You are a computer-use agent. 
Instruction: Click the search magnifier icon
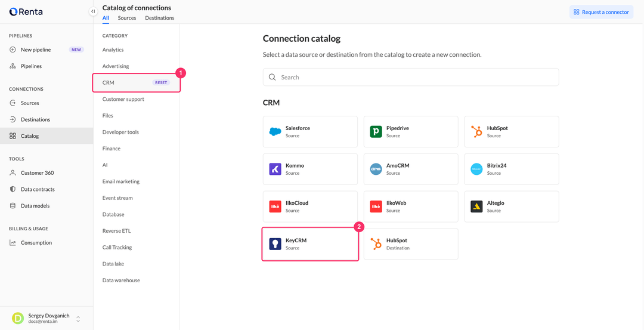272,77
